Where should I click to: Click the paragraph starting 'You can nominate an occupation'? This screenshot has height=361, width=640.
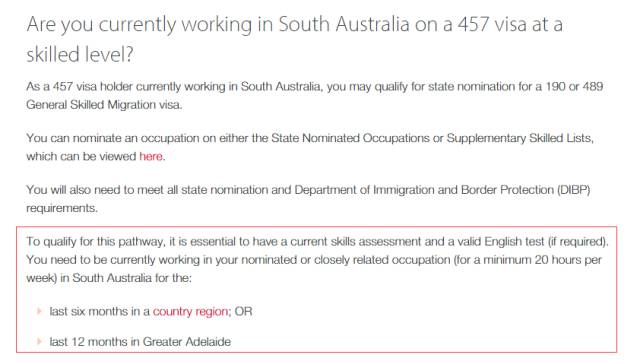(x=310, y=147)
